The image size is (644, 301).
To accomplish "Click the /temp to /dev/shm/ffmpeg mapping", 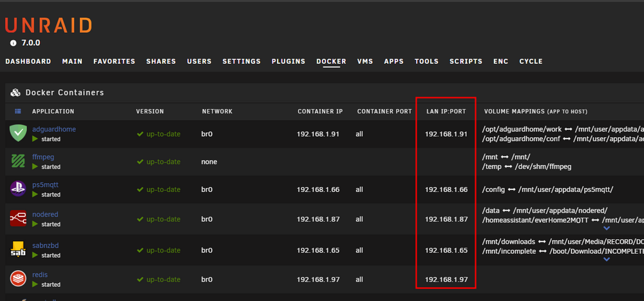I will tap(527, 166).
